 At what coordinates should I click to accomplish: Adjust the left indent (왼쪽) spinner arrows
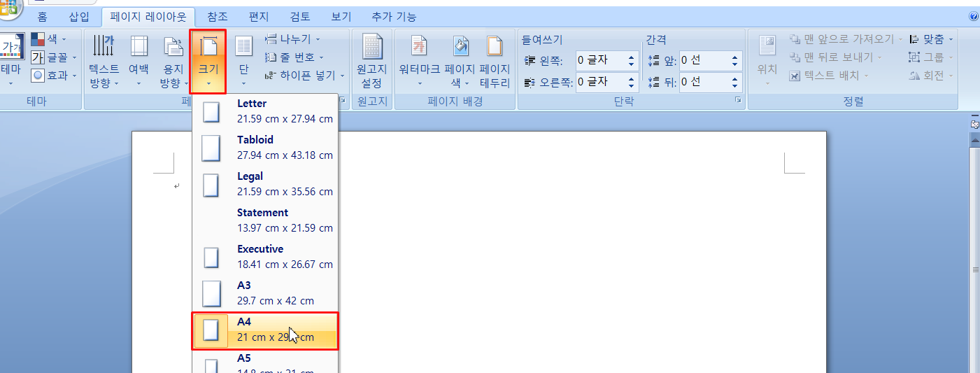tap(632, 61)
